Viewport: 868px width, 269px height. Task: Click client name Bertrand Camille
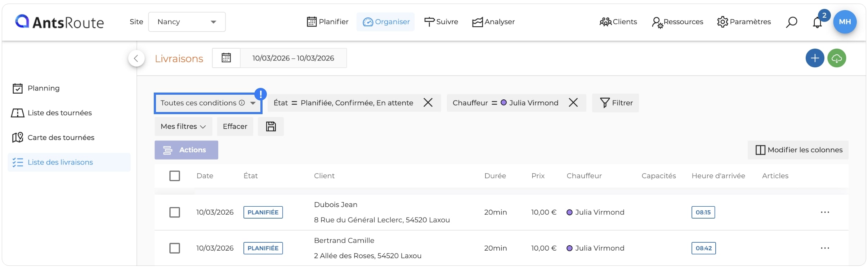[344, 241]
